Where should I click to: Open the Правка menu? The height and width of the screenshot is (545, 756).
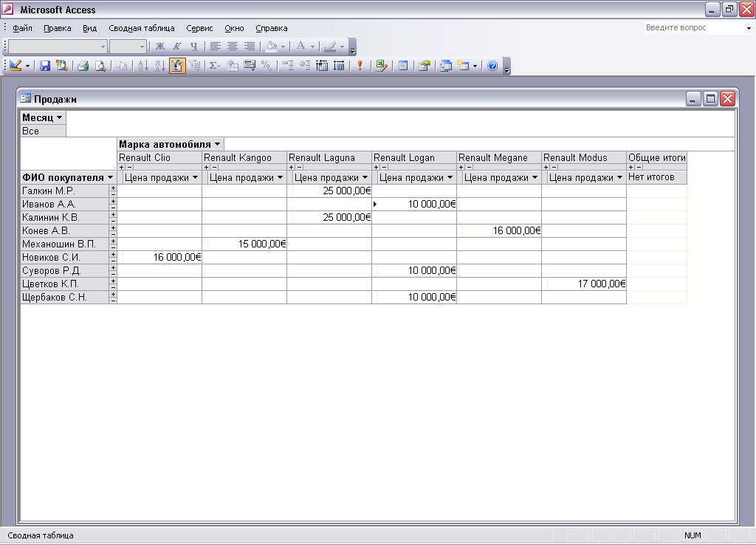point(58,28)
